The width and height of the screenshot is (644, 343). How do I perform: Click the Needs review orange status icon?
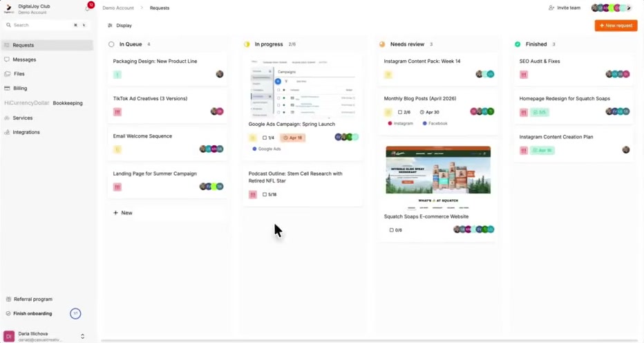coord(382,44)
